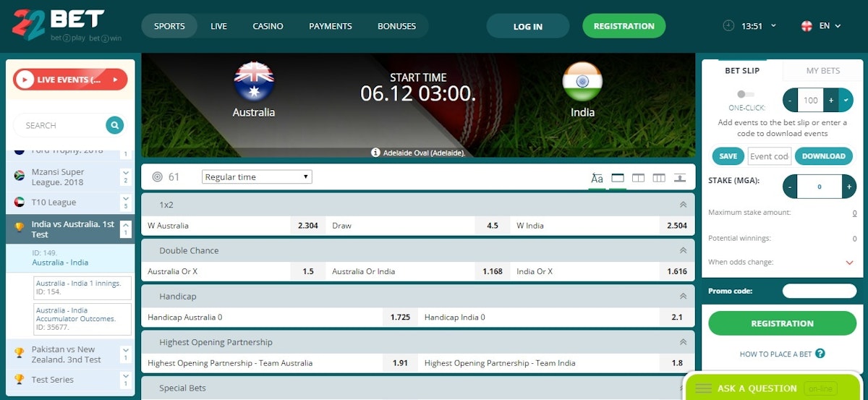The width and height of the screenshot is (868, 400).
Task: Confirm one-click amount with checkmark button
Action: [846, 101]
